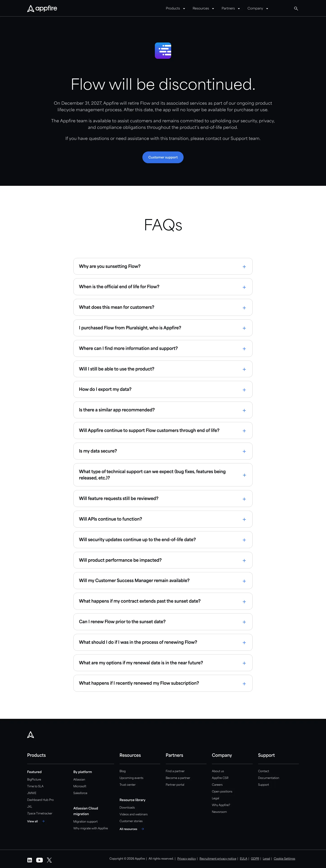Click plus icon for Can I renew Flow question
This screenshot has height=868, width=326.
click(244, 622)
